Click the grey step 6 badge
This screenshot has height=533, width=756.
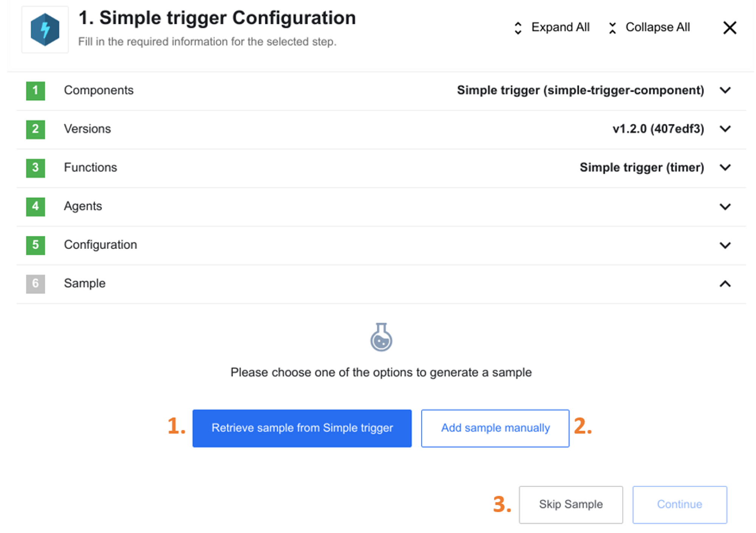(36, 284)
